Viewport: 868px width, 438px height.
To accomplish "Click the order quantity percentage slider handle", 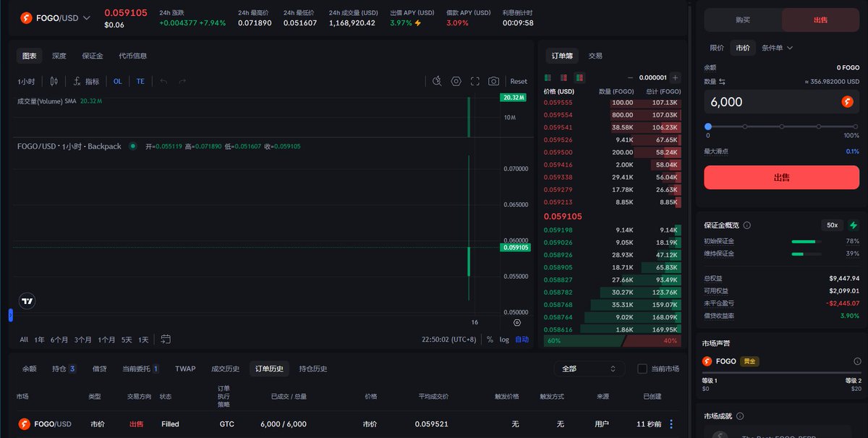I will pyautogui.click(x=708, y=127).
